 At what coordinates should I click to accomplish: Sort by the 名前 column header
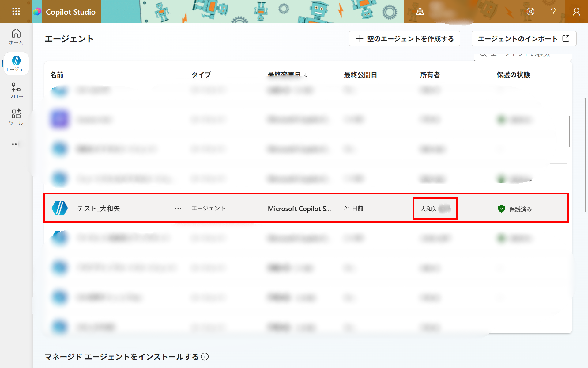pyautogui.click(x=57, y=75)
